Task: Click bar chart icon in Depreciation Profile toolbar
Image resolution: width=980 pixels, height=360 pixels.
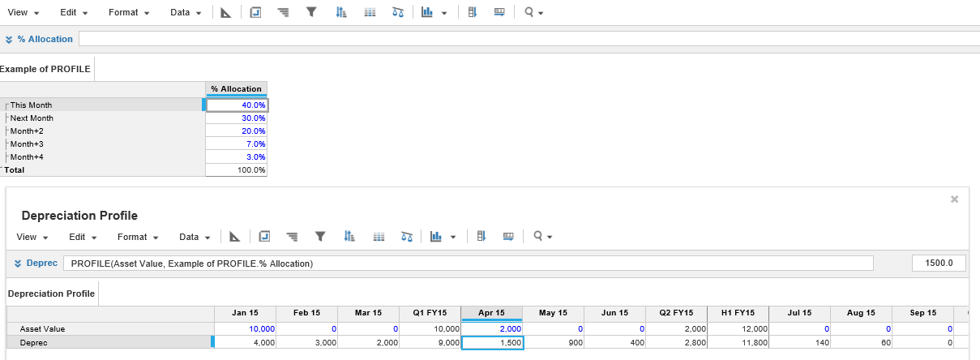Action: pyautogui.click(x=436, y=237)
